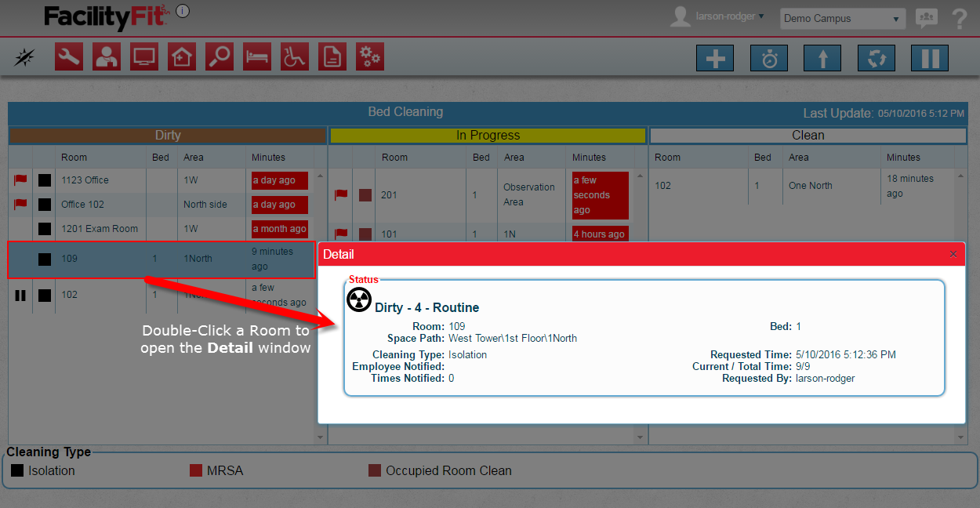
Task: Open the wheelchair transport module
Action: click(x=295, y=57)
